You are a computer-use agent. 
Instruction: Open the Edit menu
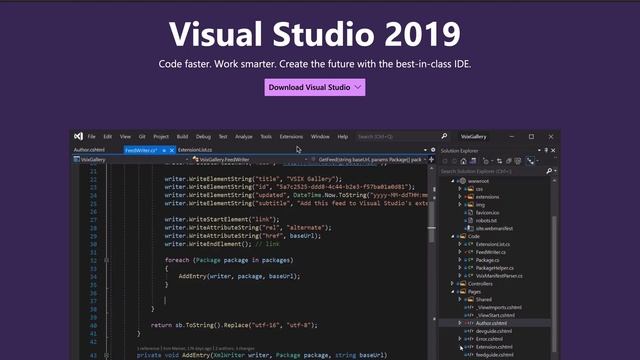point(108,137)
